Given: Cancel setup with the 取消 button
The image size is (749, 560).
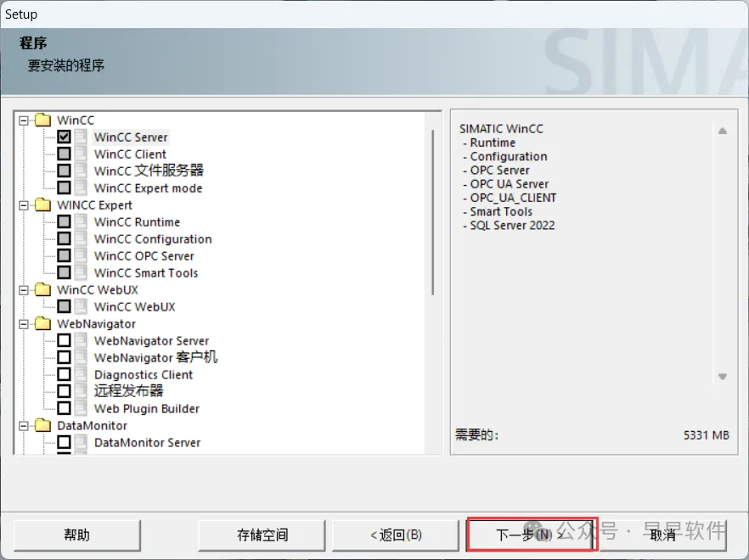Looking at the screenshot, I should coord(663,535).
